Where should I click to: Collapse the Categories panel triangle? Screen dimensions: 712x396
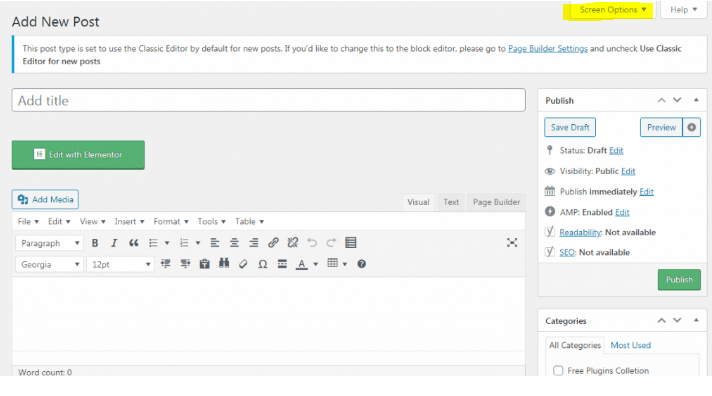tap(696, 320)
